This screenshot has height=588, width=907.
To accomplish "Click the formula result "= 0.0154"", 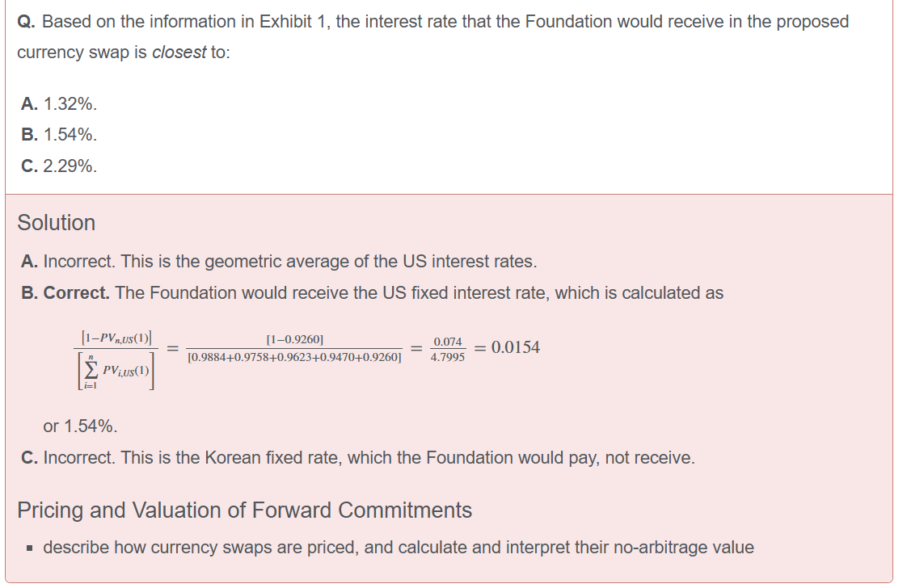I will tap(506, 348).
